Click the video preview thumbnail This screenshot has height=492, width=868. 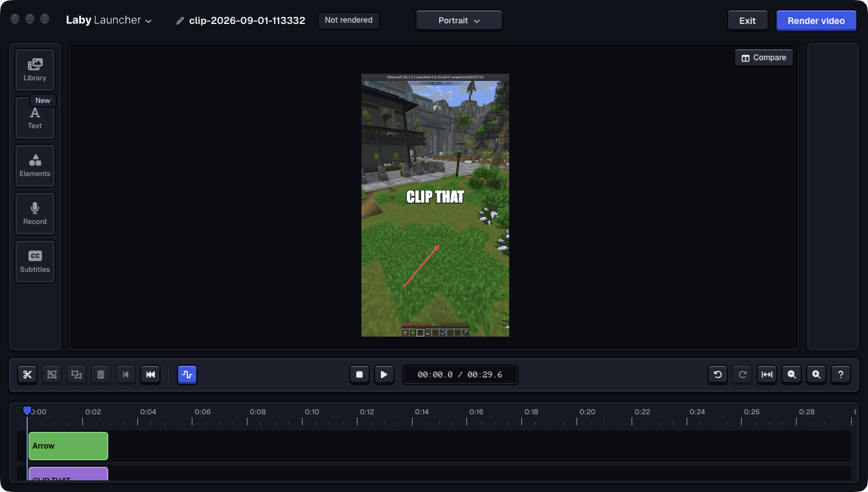click(x=435, y=205)
